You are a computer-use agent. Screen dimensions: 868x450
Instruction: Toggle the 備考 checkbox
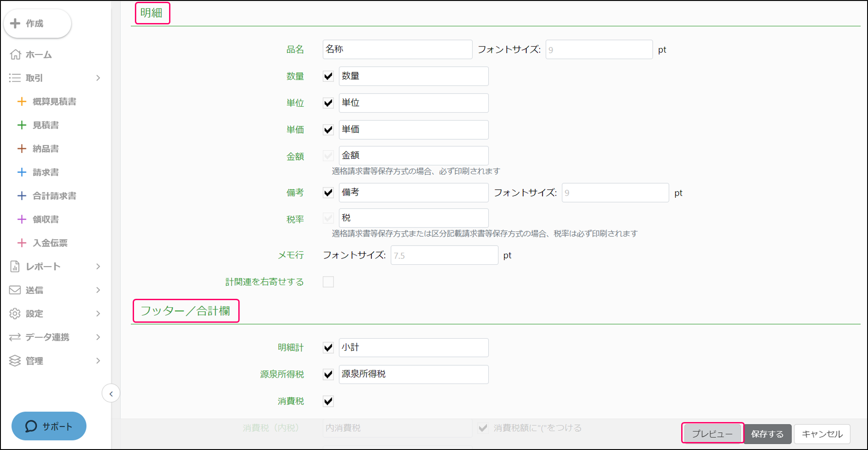point(328,193)
